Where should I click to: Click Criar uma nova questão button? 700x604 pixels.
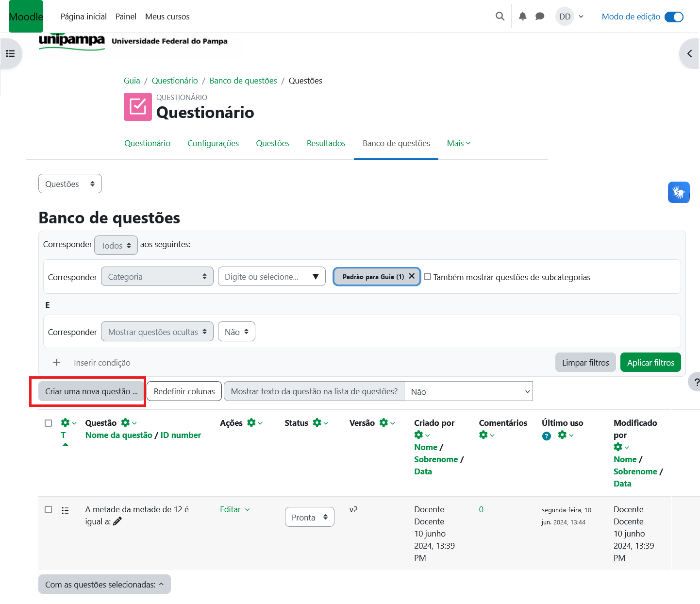click(91, 391)
